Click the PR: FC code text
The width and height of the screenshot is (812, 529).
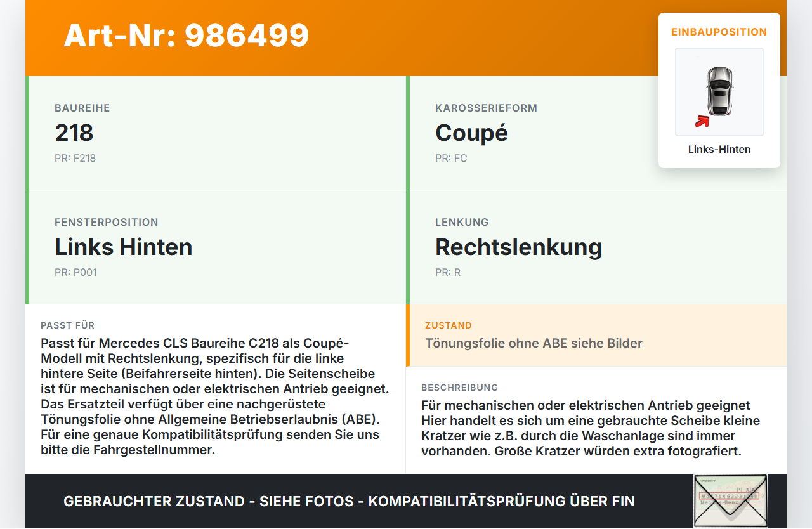point(451,159)
